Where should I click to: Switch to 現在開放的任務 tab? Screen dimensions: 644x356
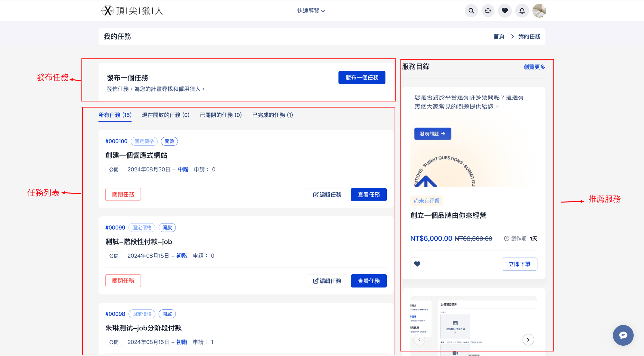coord(166,115)
